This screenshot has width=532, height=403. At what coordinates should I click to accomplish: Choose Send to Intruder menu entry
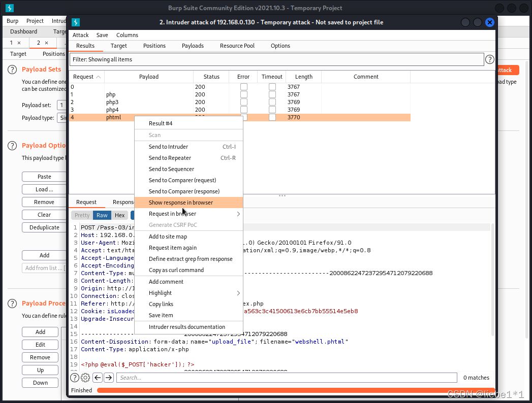(189, 147)
